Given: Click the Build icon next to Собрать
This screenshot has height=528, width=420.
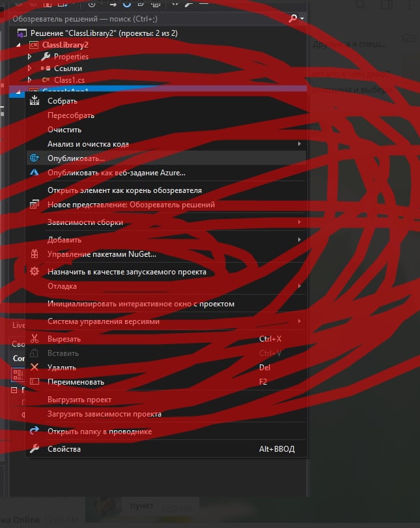Looking at the screenshot, I should pos(35,100).
